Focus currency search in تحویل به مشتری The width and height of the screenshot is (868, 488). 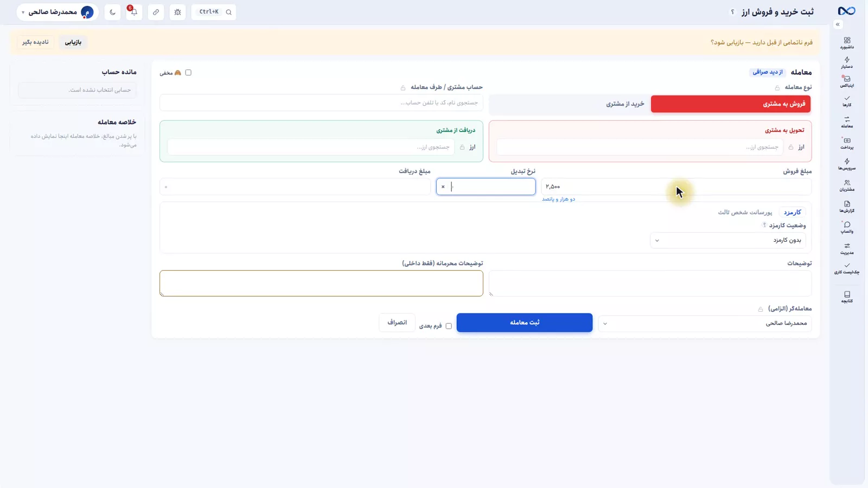640,147
